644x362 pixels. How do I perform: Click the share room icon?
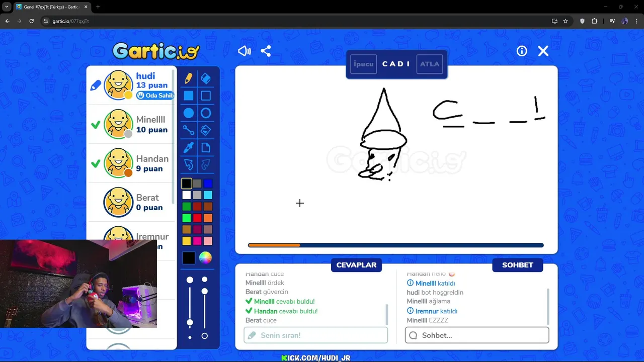(266, 51)
